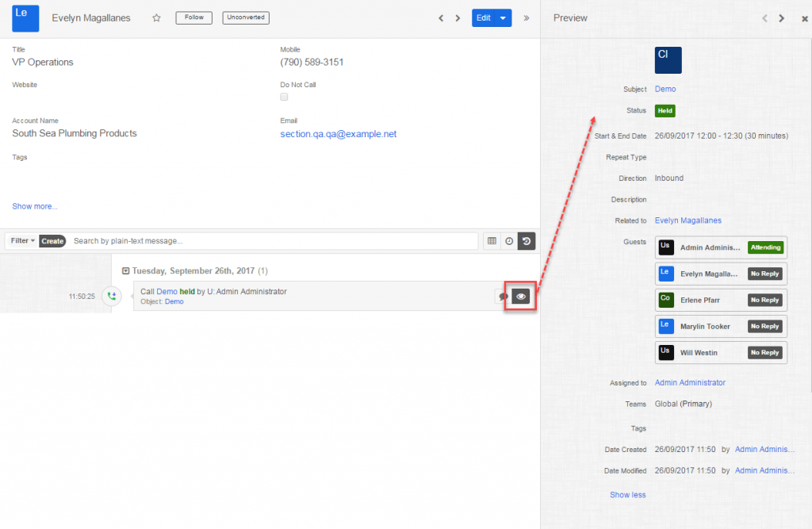Click the next arrow in the Preview panel
The image size is (812, 529).
coord(782,18)
